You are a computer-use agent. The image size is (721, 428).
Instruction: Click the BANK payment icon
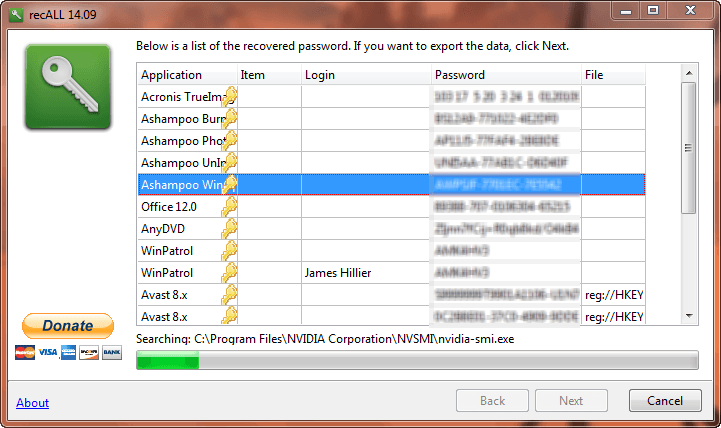point(112,352)
